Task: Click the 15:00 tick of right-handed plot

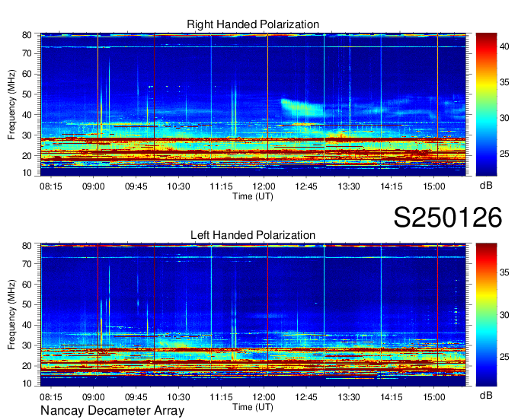Action: [434, 186]
